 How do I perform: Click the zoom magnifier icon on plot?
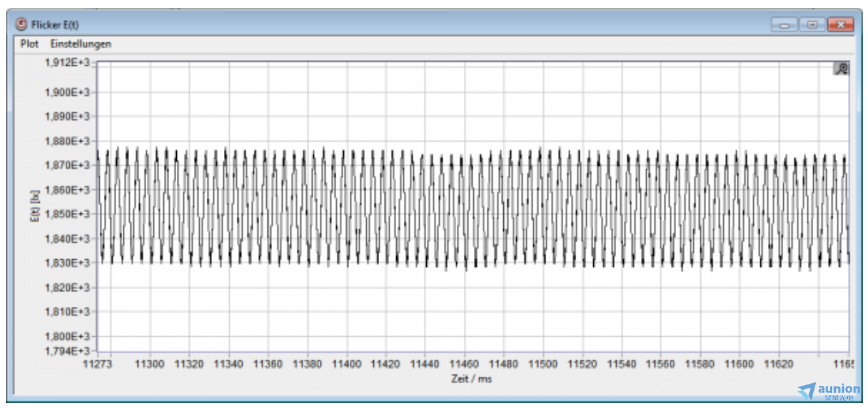click(x=841, y=69)
